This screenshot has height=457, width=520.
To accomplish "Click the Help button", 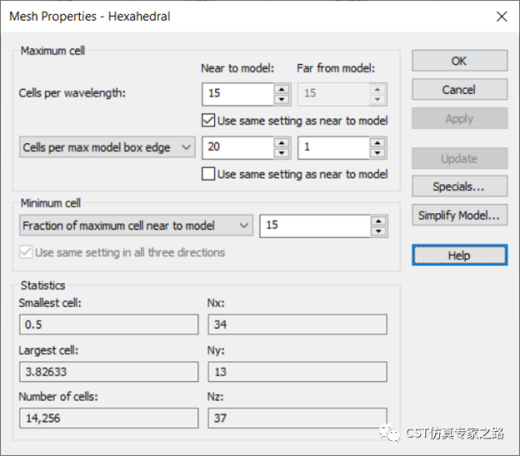I will pos(460,255).
